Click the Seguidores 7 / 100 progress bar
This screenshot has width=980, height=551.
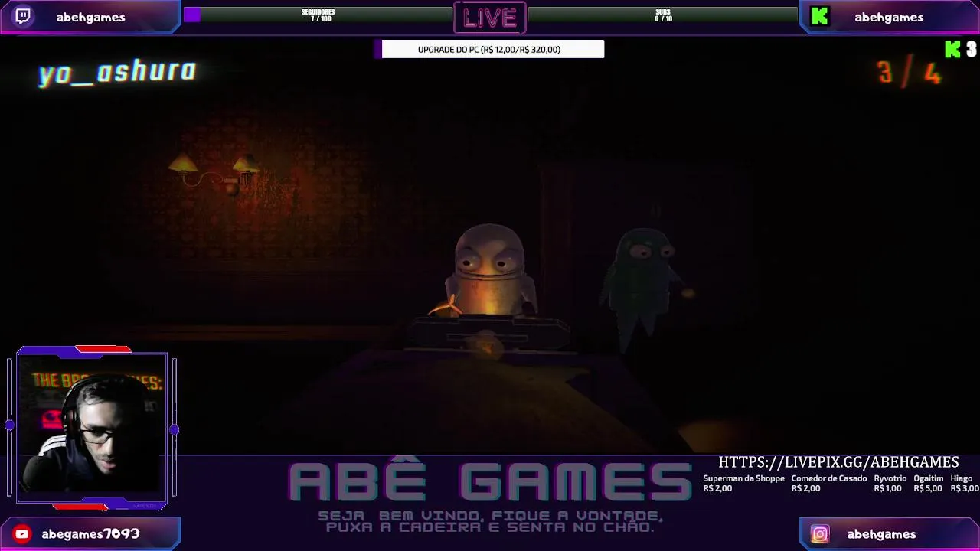318,15
